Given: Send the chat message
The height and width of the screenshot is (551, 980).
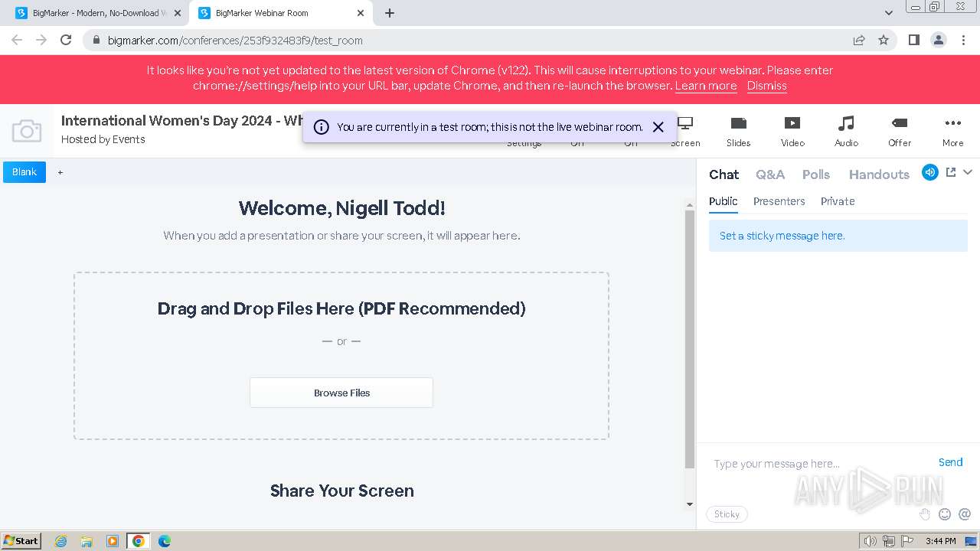Looking at the screenshot, I should [x=950, y=462].
